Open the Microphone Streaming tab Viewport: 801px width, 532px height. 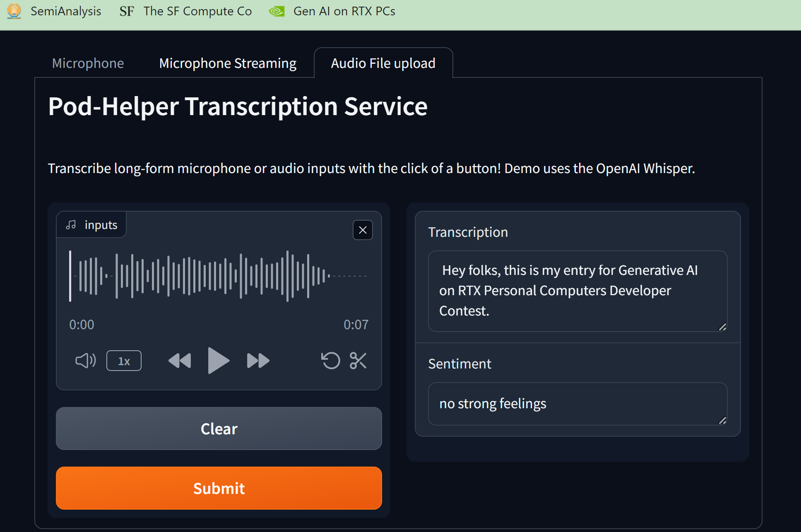tap(228, 63)
